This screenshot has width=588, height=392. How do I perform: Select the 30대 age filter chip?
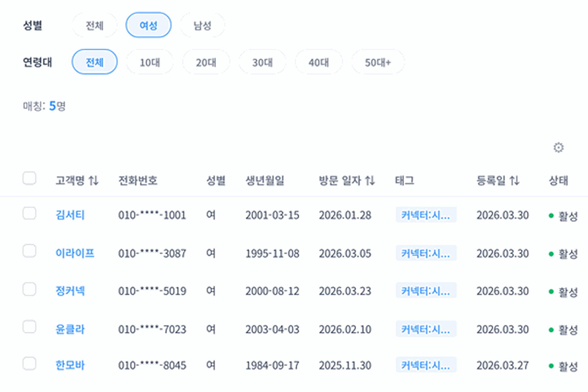coord(262,62)
